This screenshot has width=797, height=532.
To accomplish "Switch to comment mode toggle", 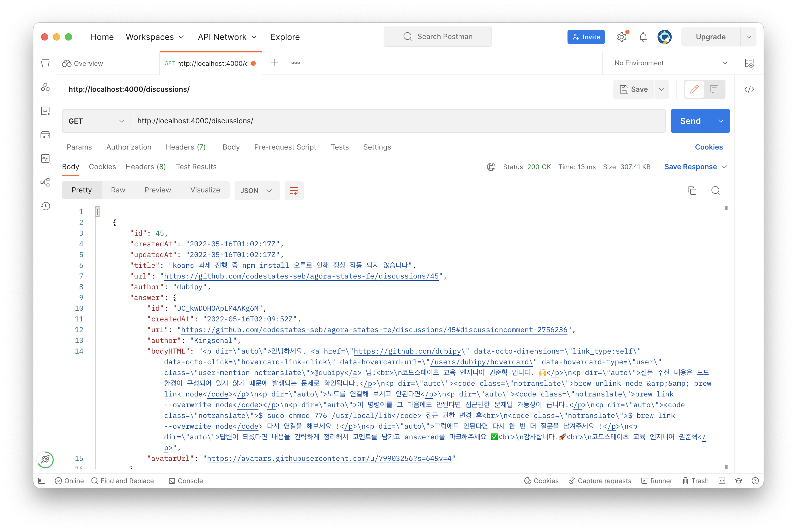I will (x=714, y=89).
